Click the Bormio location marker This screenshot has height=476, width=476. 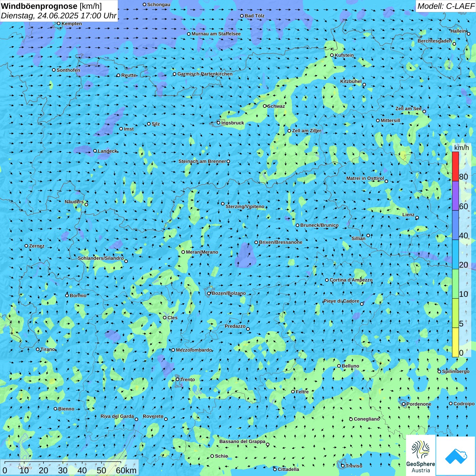point(67,295)
